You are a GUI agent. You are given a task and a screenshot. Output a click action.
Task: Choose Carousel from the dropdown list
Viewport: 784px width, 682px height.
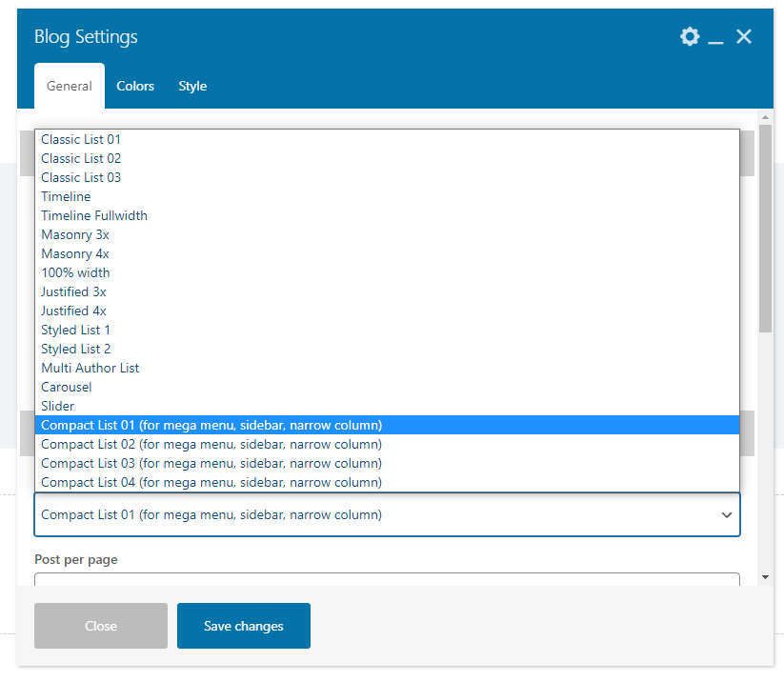point(67,387)
